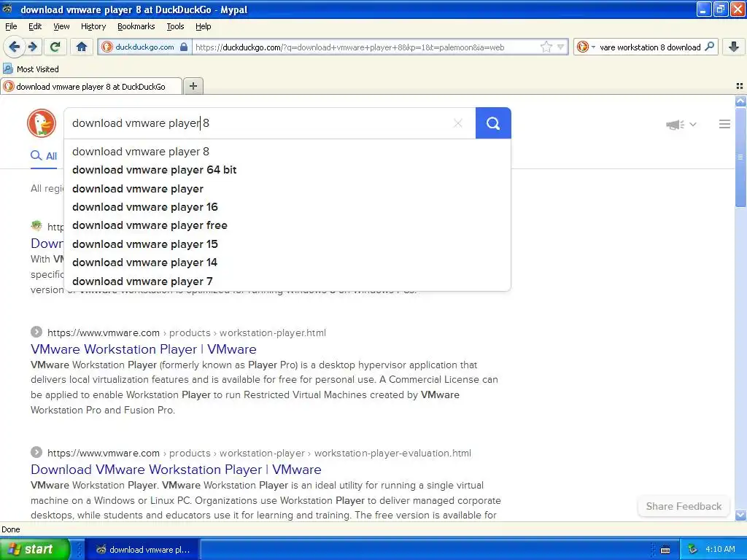Reload the page with the refresh icon

(55, 47)
